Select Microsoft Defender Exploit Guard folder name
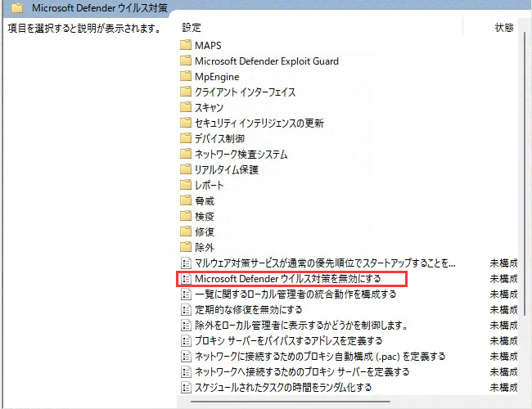The height and width of the screenshot is (409, 532). pyautogui.click(x=267, y=61)
